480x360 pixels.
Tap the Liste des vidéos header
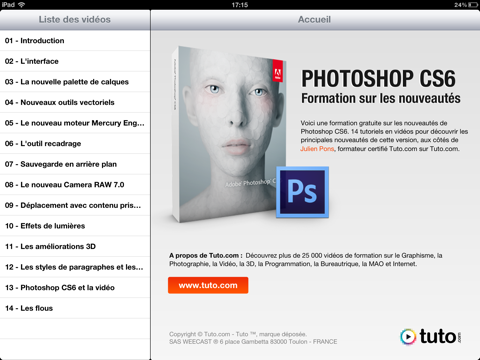[x=75, y=19]
